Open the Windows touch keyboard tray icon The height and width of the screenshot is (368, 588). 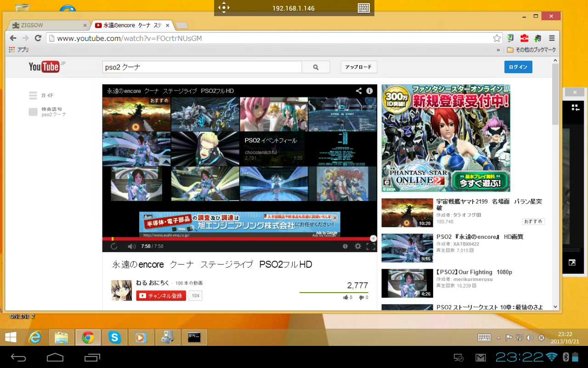pyautogui.click(x=484, y=338)
